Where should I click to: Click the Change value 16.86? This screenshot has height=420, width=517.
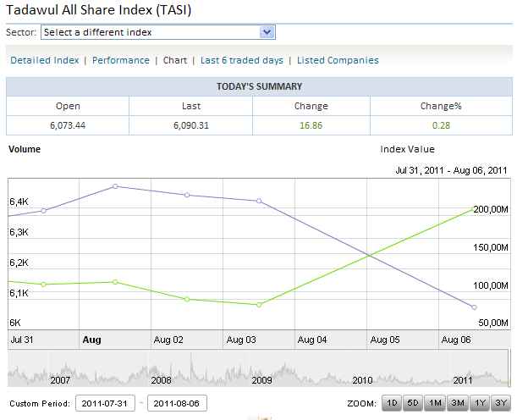311,125
